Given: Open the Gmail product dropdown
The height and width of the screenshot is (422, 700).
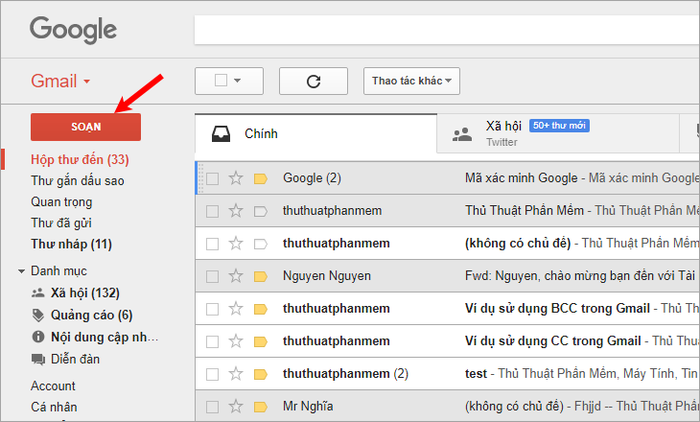Looking at the screenshot, I should [x=60, y=81].
